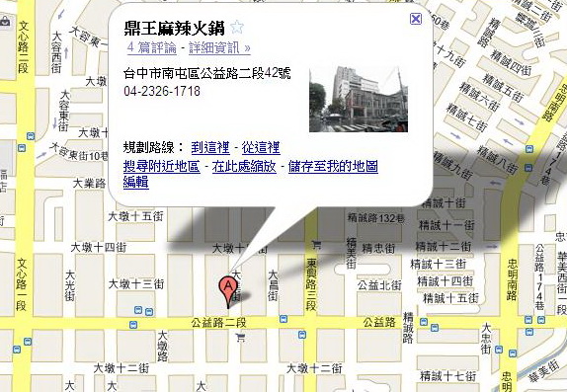
Task: Click the 東興路三段 road label
Action: 311,284
